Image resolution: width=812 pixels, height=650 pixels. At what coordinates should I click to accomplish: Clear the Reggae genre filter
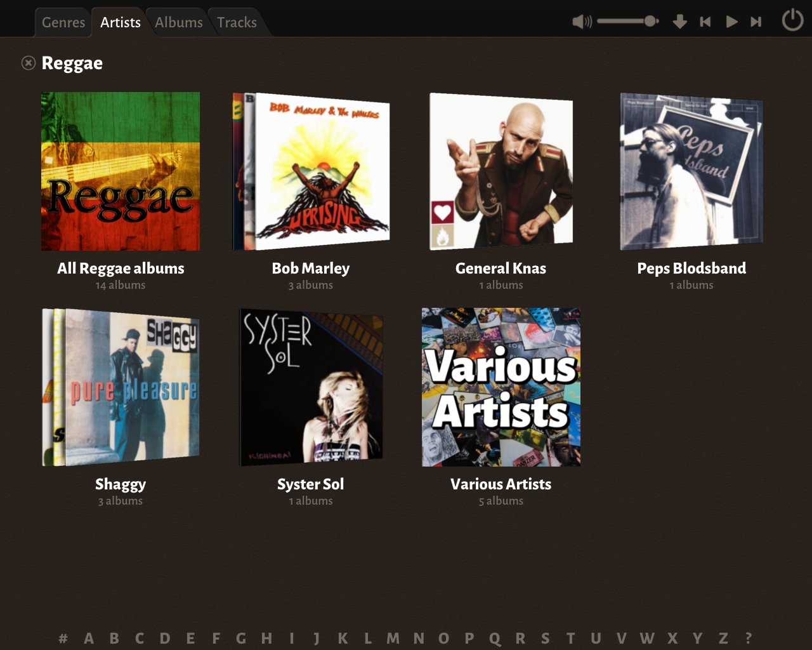[28, 63]
